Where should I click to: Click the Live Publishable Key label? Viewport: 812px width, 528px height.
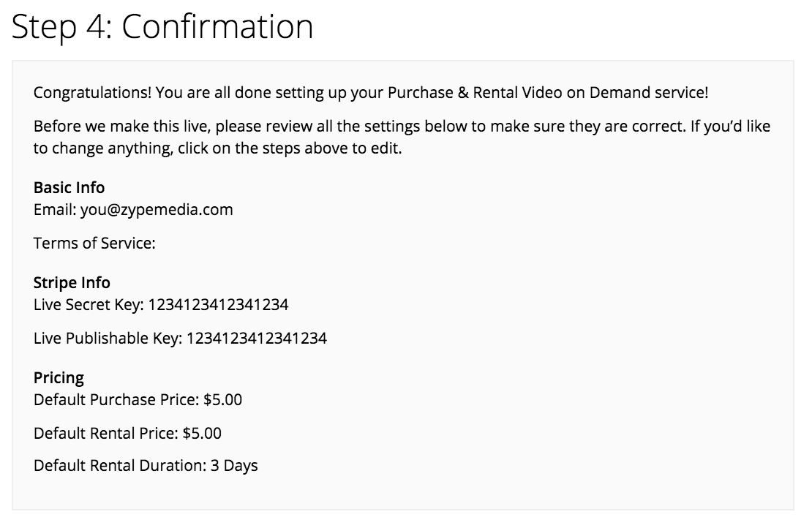point(108,339)
